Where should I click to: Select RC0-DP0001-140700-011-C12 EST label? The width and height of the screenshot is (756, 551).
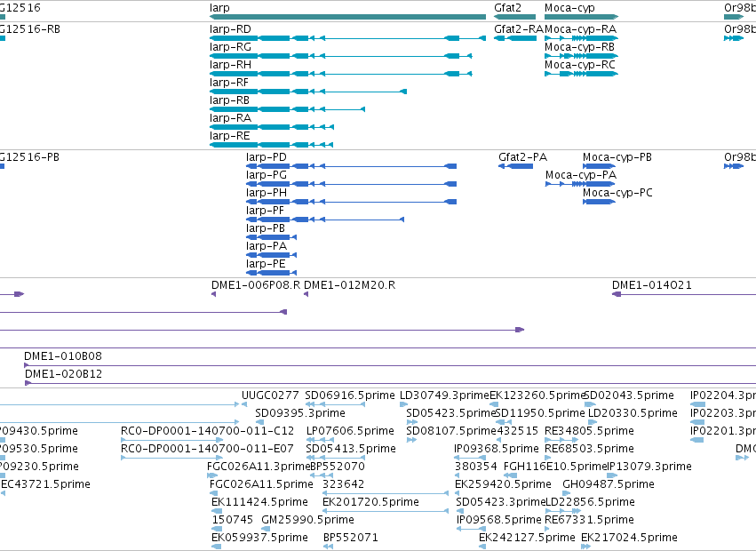(x=207, y=430)
